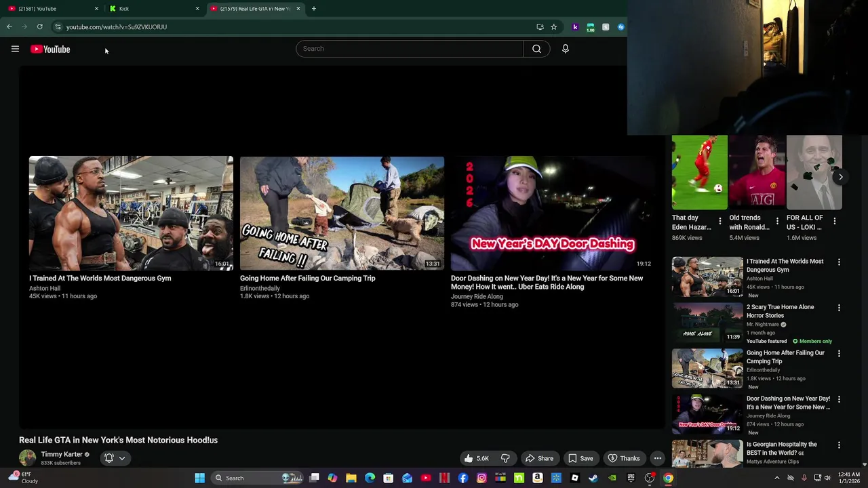Open volume control in the system tray

coord(827,478)
